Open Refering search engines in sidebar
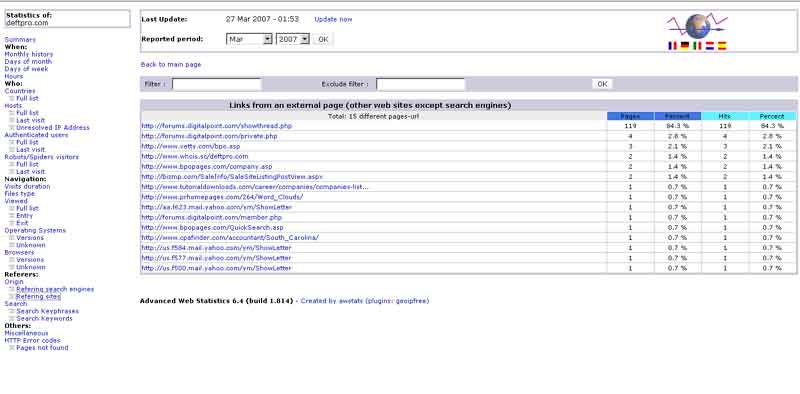 pos(55,289)
